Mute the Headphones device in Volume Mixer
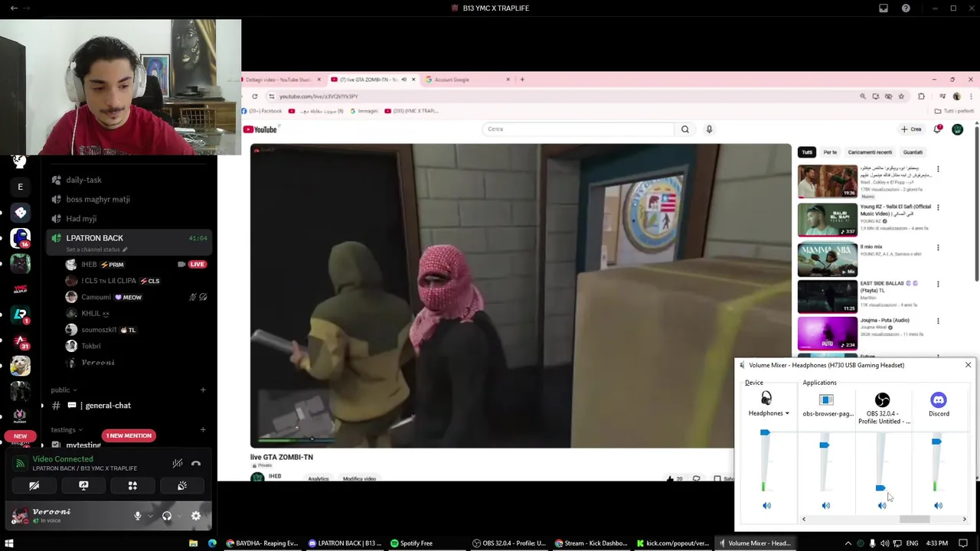This screenshot has width=980, height=551. coord(766,505)
